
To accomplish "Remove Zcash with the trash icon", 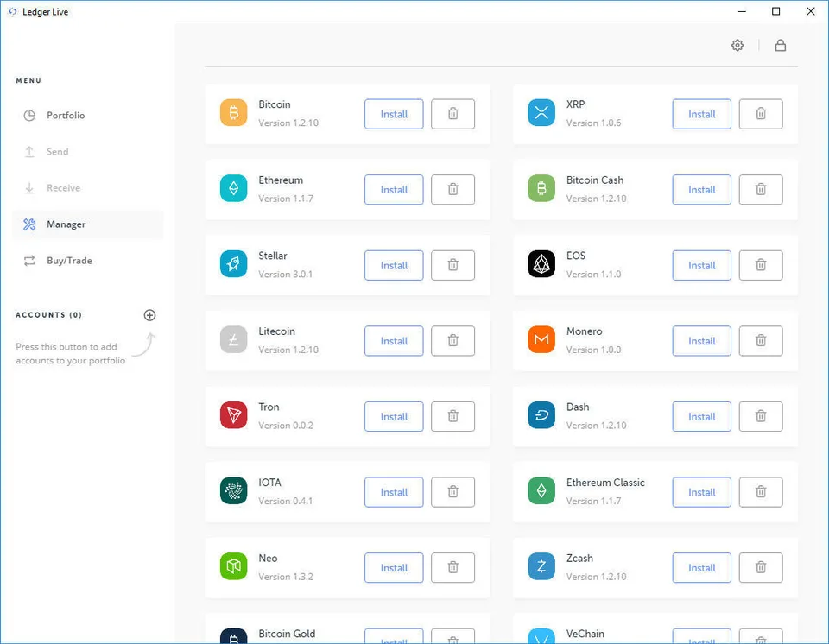I will point(761,567).
